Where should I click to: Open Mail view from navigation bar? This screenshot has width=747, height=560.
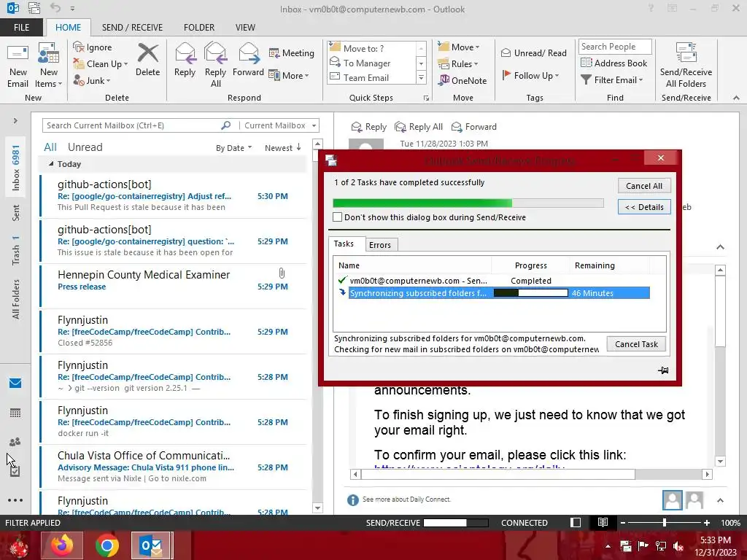point(15,383)
